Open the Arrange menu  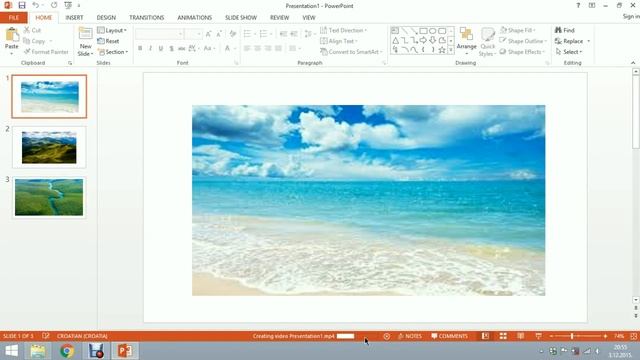point(467,41)
